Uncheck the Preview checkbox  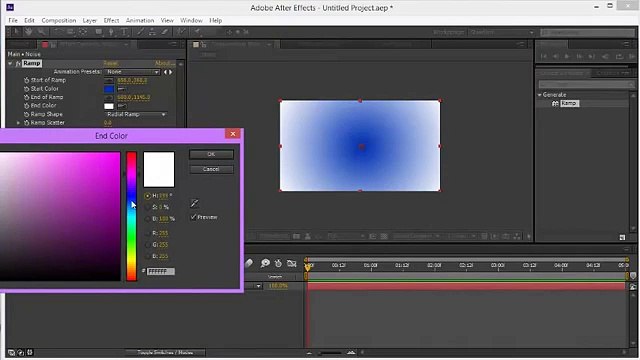pos(193,217)
